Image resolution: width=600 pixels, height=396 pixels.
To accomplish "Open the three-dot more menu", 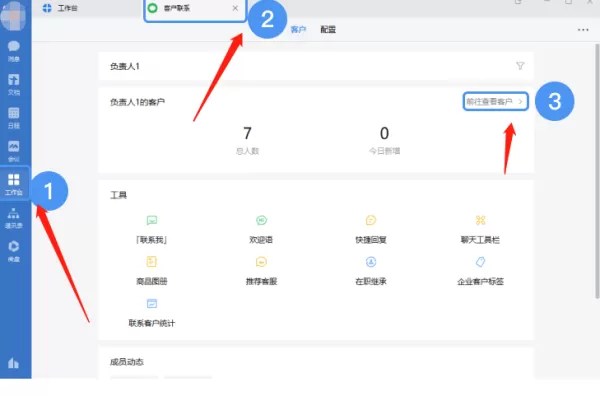I will pyautogui.click(x=583, y=30).
